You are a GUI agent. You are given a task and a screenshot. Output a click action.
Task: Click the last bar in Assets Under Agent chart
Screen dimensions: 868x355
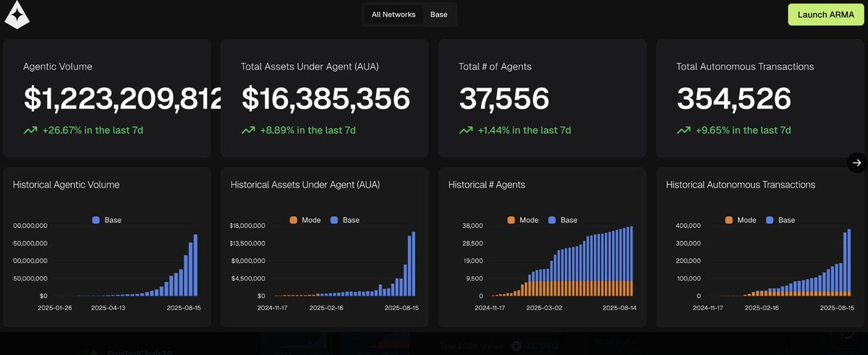pyautogui.click(x=414, y=264)
